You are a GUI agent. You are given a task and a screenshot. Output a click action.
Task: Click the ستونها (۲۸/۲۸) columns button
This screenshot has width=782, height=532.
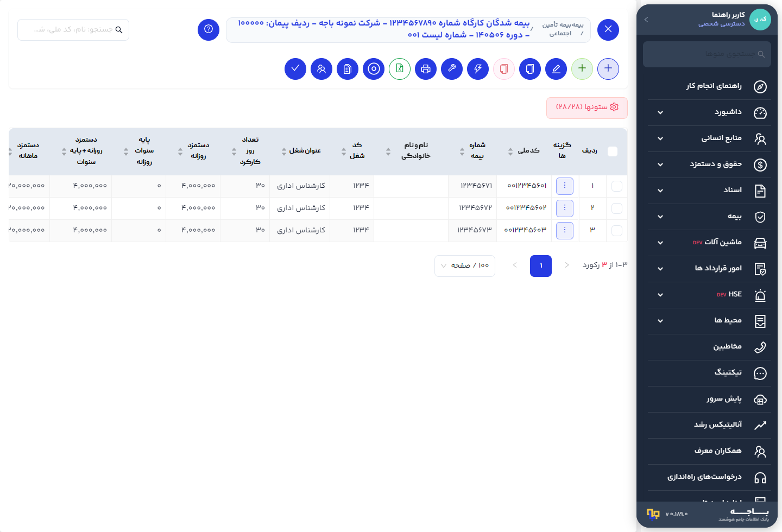[x=587, y=107]
